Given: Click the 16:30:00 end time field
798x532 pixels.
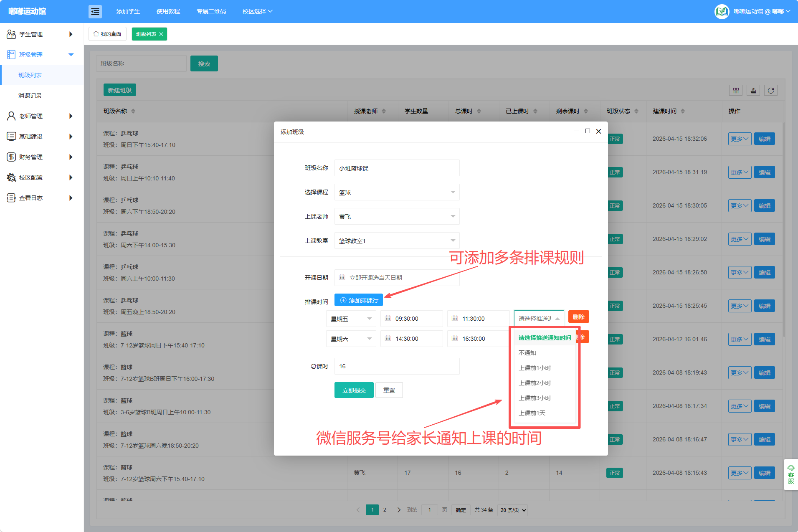Looking at the screenshot, I should pyautogui.click(x=479, y=339).
